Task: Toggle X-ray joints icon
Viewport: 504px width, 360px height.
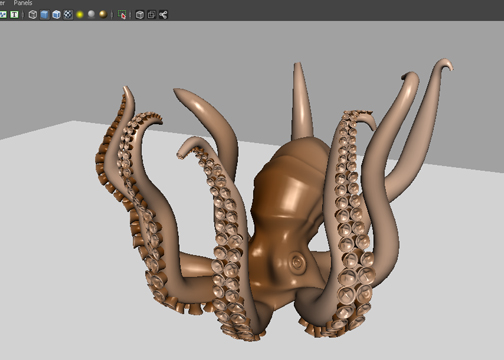Action: pos(163,15)
